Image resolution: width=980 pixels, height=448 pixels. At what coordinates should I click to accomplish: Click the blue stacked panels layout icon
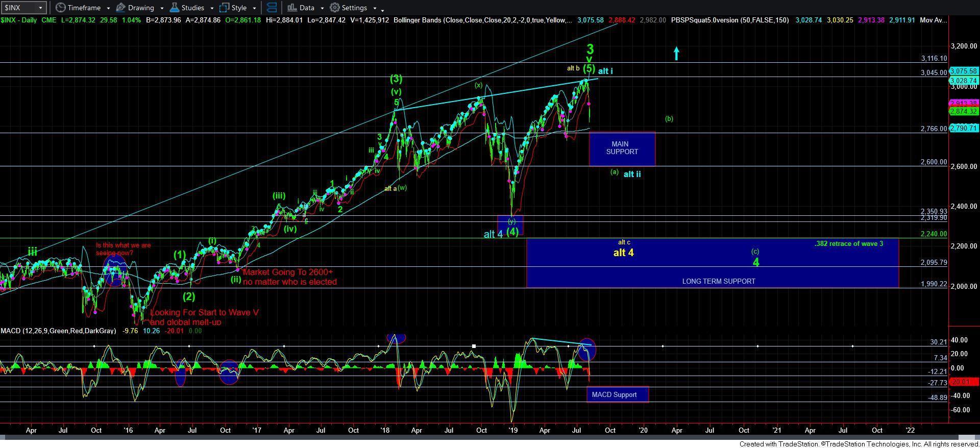[x=272, y=8]
